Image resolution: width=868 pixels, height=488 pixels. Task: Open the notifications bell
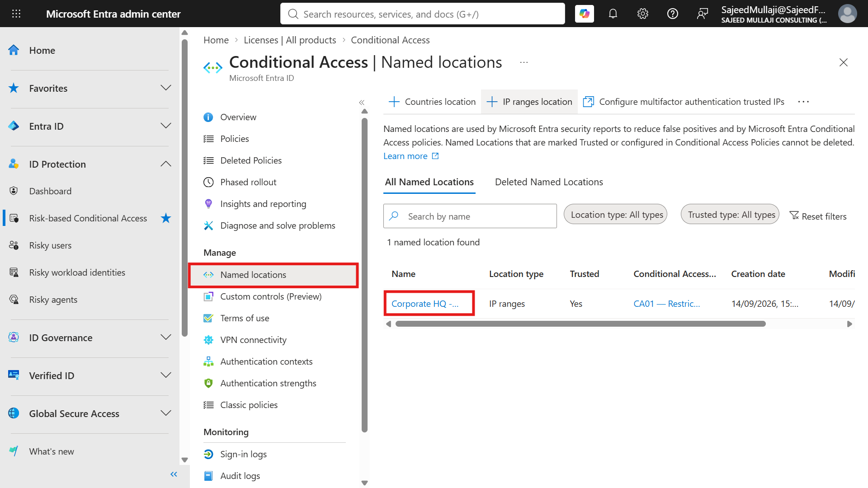(613, 14)
